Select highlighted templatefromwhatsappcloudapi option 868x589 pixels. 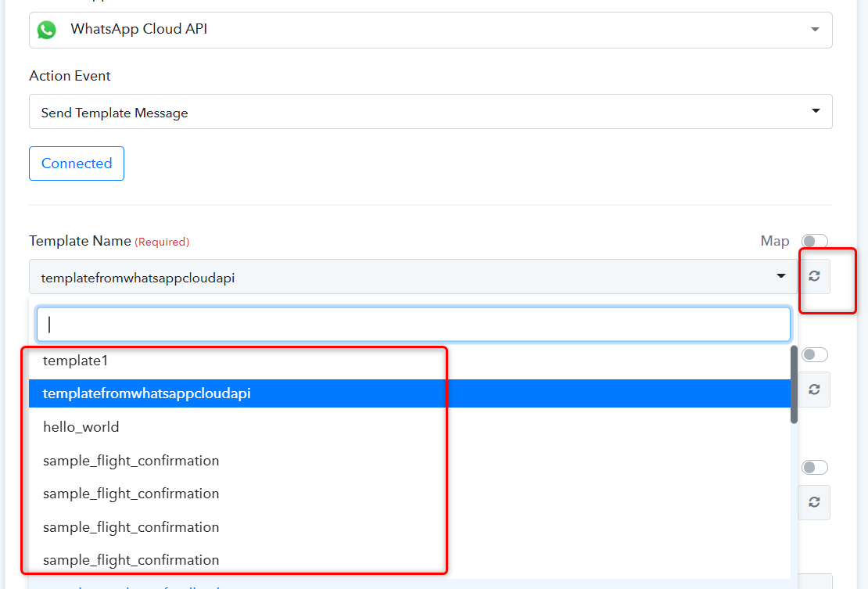(410, 393)
